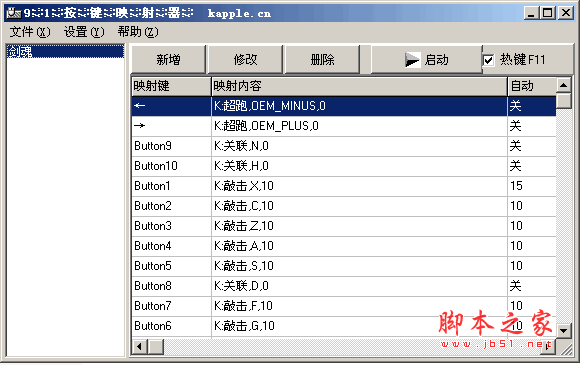Image resolution: width=581 pixels, height=365 pixels.
Task: Select the Button9 row
Action: pyautogui.click(x=344, y=146)
